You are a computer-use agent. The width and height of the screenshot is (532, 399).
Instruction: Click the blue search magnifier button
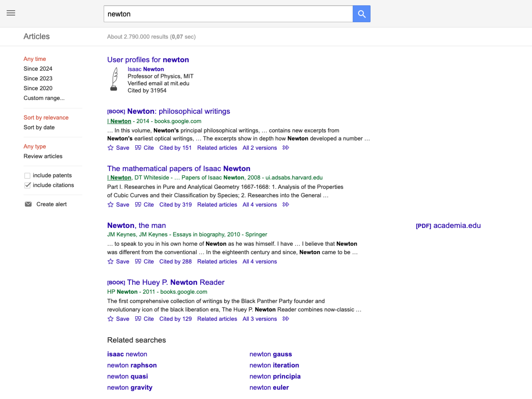coord(361,14)
